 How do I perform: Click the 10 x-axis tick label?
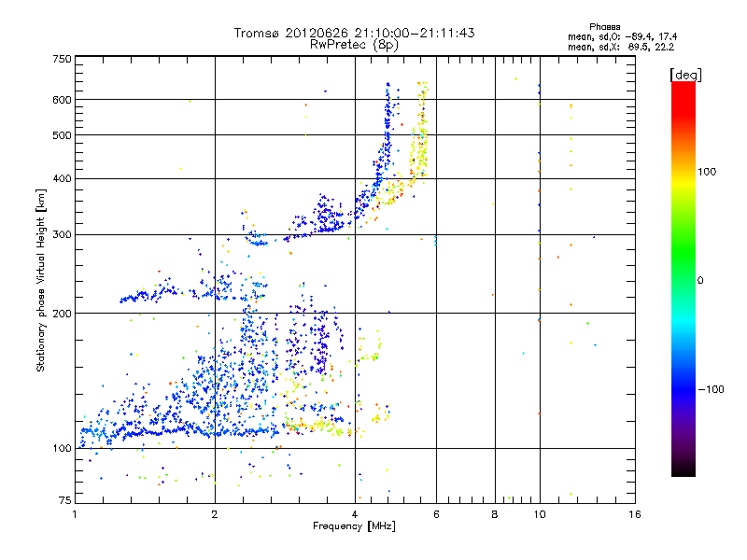pyautogui.click(x=540, y=514)
